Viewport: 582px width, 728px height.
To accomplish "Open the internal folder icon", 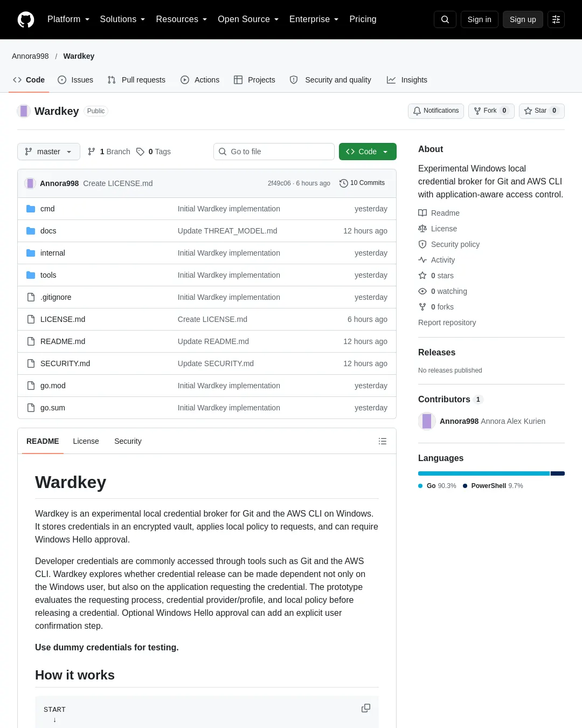I will pyautogui.click(x=31, y=253).
